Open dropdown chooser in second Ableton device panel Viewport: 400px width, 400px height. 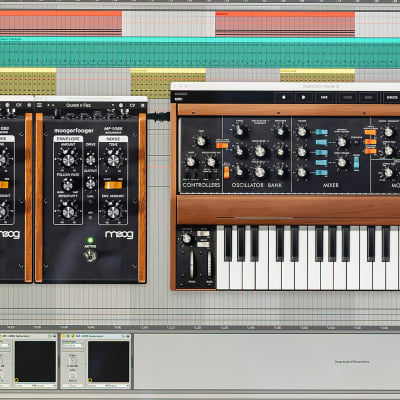pyautogui.click(x=73, y=346)
